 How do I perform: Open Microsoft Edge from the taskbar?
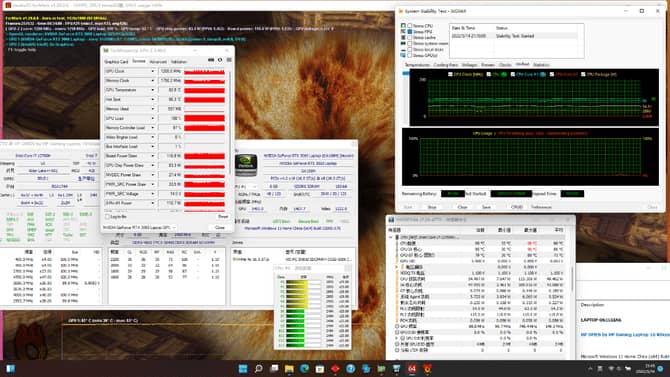tap(305, 368)
